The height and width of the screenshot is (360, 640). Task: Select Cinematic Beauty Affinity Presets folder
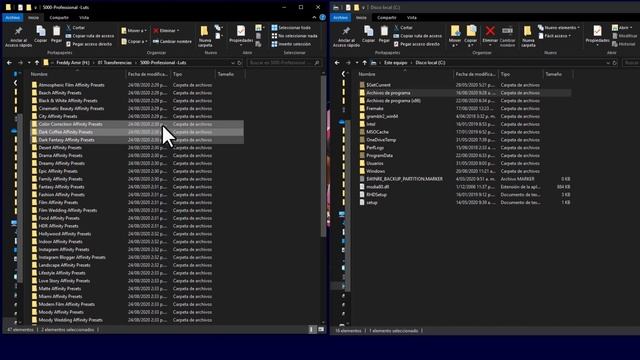[x=71, y=109]
